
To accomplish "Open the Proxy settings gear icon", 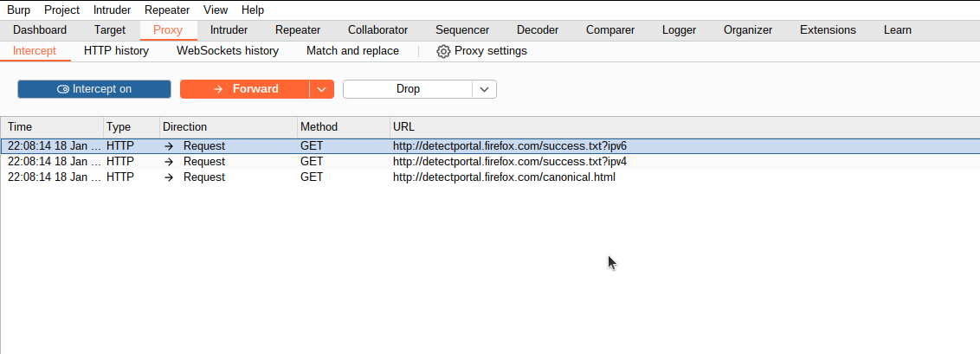I will [443, 51].
